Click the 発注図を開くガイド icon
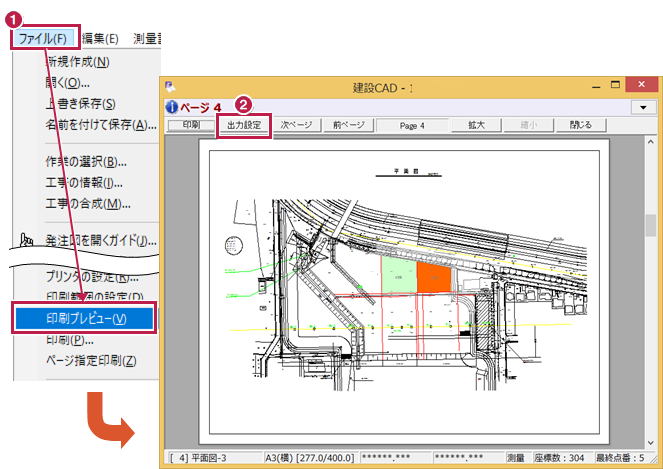 pos(27,241)
